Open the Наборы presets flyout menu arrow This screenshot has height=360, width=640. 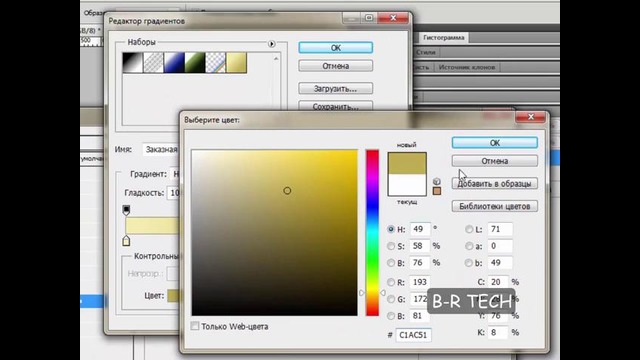click(272, 44)
